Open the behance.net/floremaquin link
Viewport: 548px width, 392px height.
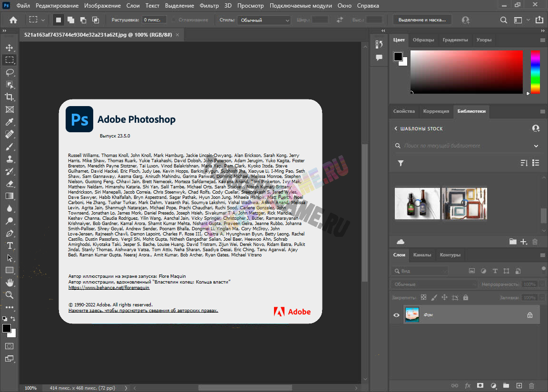109,288
